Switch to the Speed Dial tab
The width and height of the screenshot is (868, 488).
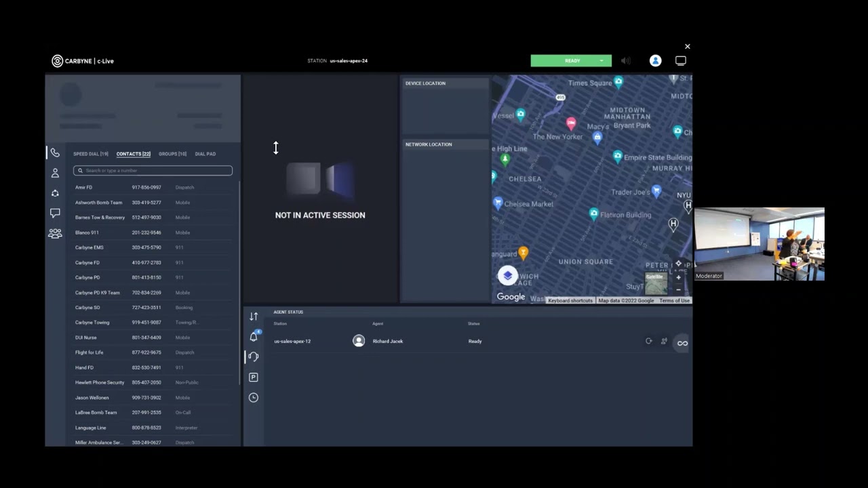[91, 154]
